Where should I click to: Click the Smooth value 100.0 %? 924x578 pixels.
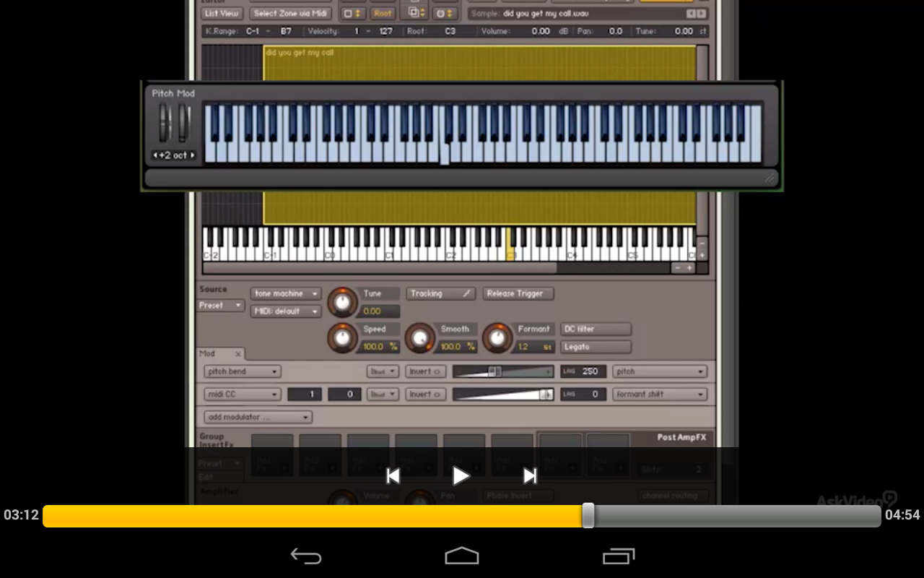pos(457,347)
